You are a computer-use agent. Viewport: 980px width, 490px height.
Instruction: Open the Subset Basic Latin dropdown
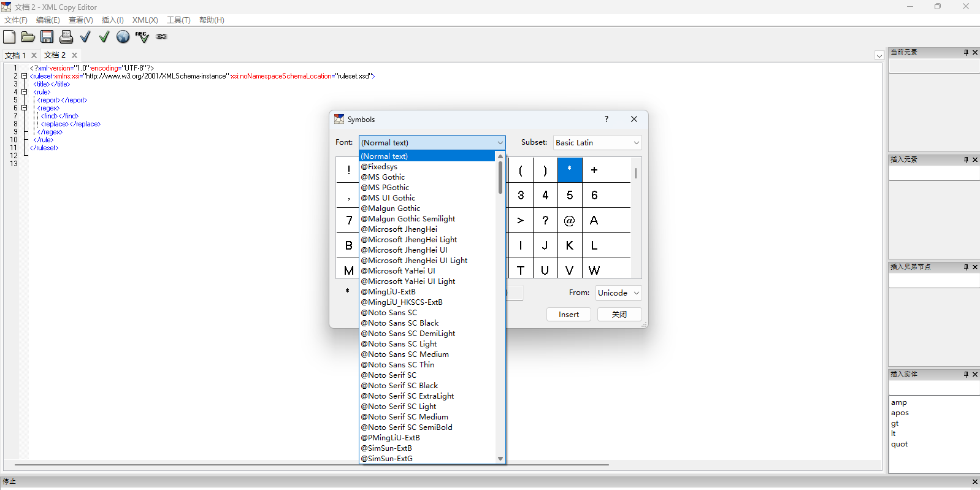click(597, 143)
